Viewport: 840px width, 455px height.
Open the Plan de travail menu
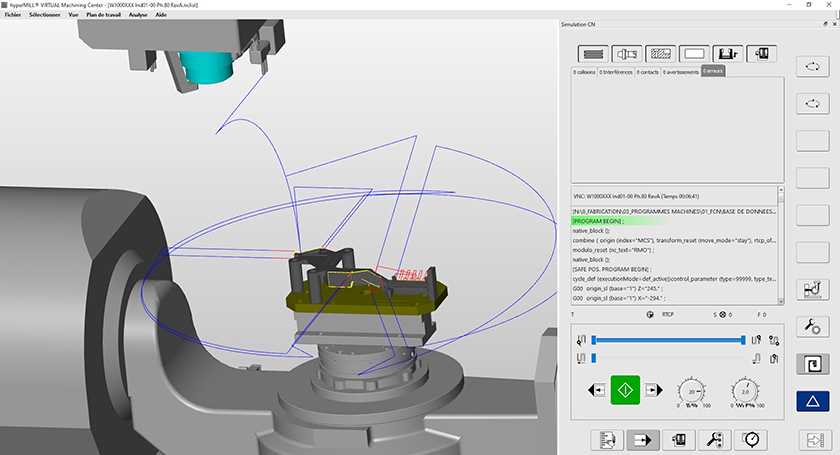(x=106, y=15)
